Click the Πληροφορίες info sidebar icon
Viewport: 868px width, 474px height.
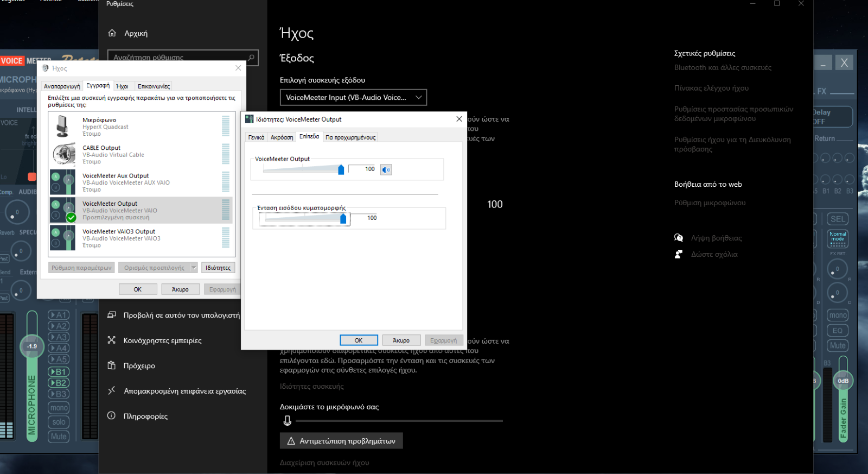[x=112, y=416]
